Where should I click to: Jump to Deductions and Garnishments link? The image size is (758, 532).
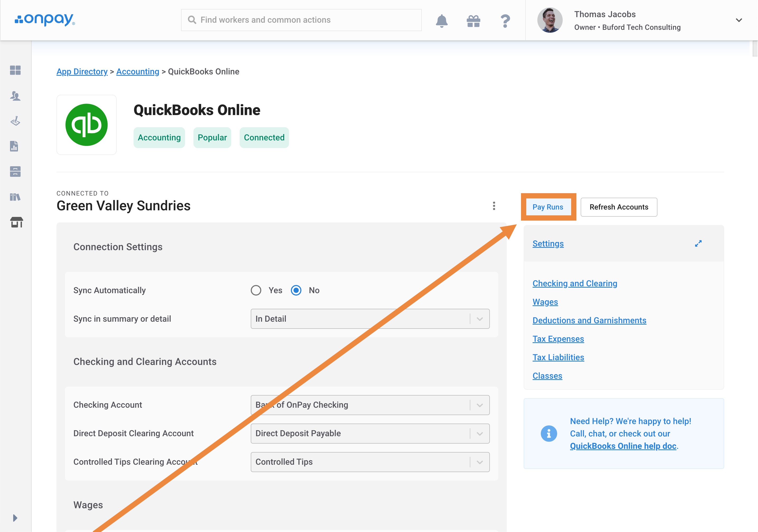pyautogui.click(x=589, y=320)
